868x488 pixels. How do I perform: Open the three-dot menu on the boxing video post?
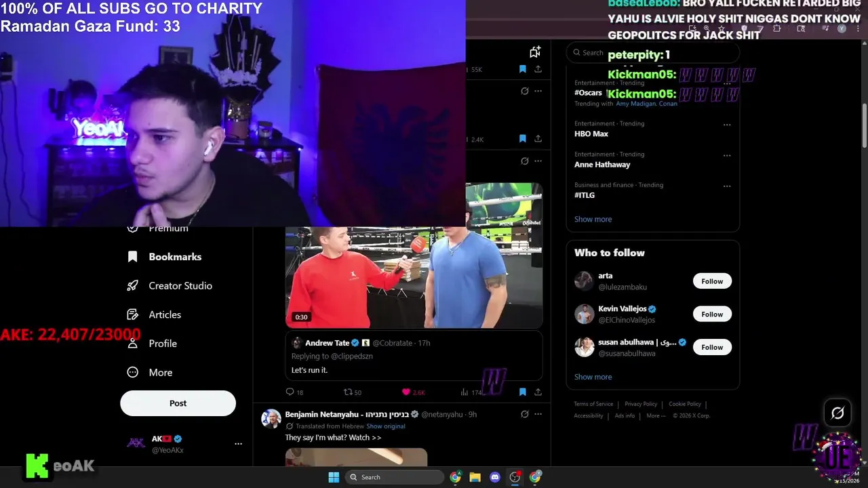coord(538,161)
